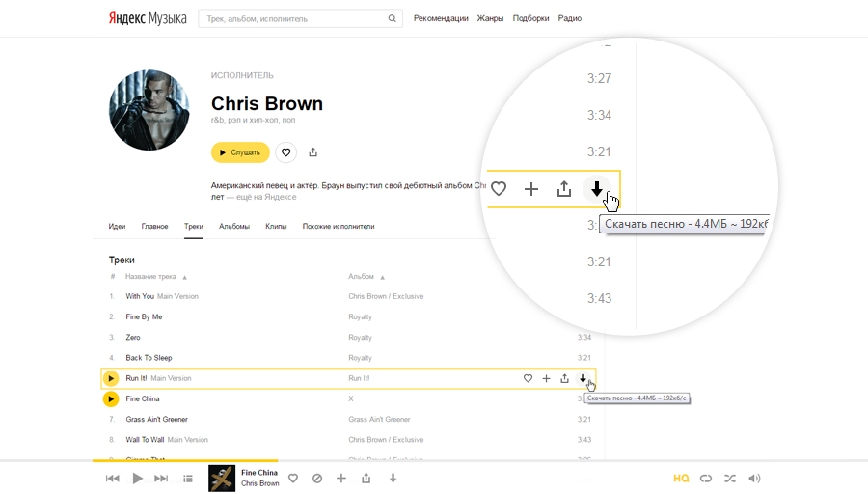Like the artist with the heart button
The height and width of the screenshot is (494, 868).
(x=285, y=152)
